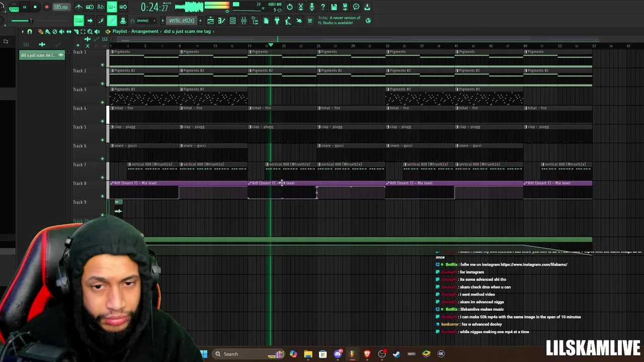Click the playhead marker on timeline ruler

click(271, 45)
